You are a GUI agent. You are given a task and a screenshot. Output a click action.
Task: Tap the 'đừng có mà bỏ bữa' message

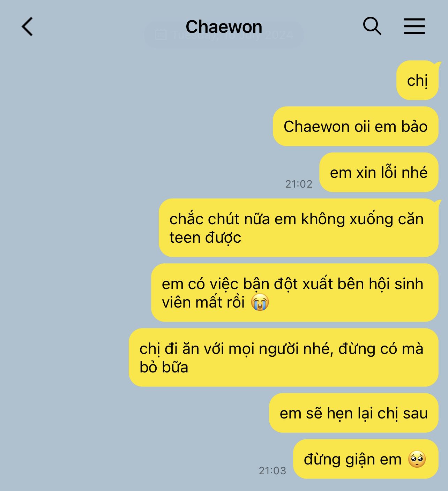click(284, 357)
